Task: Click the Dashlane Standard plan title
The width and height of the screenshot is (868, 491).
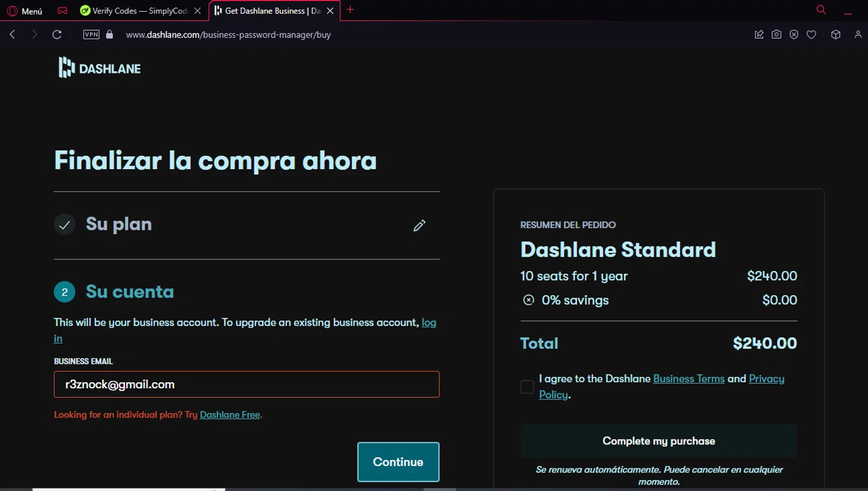Action: [x=618, y=250]
